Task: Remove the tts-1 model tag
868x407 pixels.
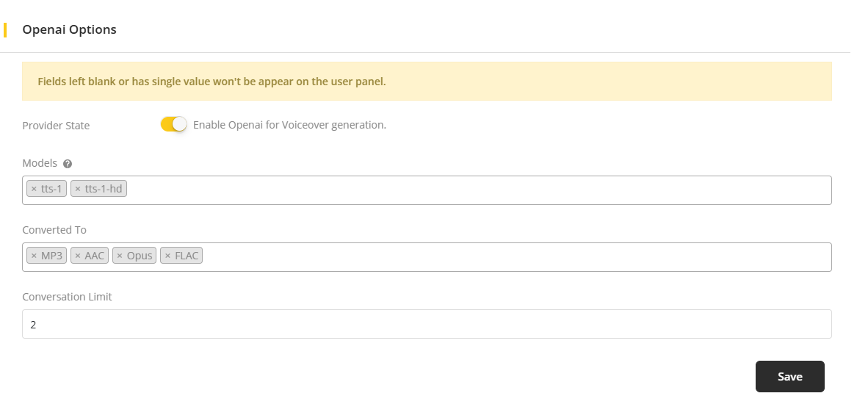Action: (x=34, y=190)
